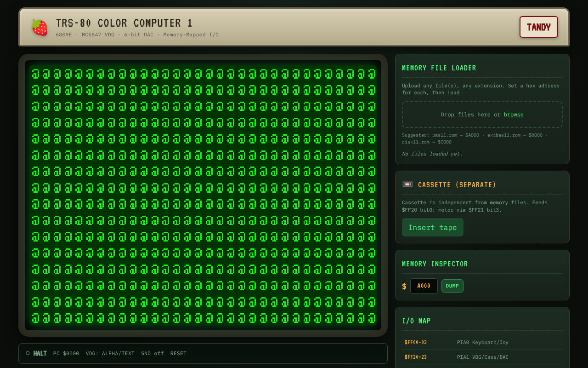Click the strawberry logo icon
The height and width of the screenshot is (368, 588).
click(x=40, y=27)
